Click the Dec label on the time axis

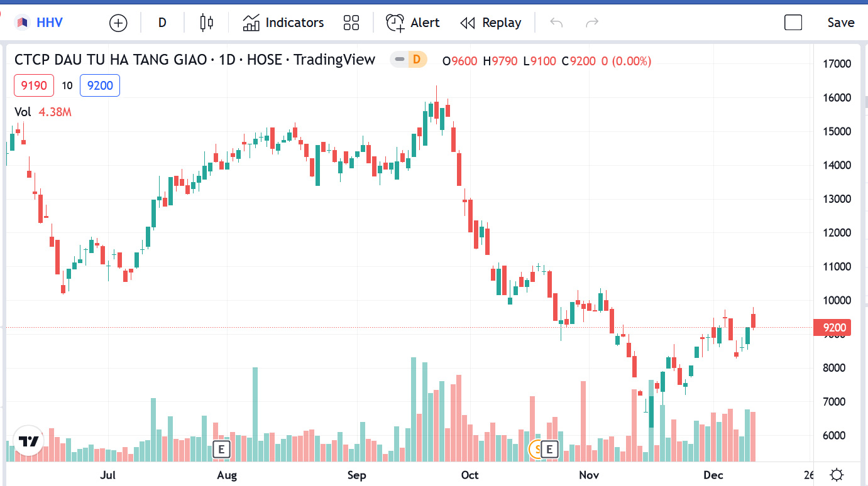[x=713, y=475]
